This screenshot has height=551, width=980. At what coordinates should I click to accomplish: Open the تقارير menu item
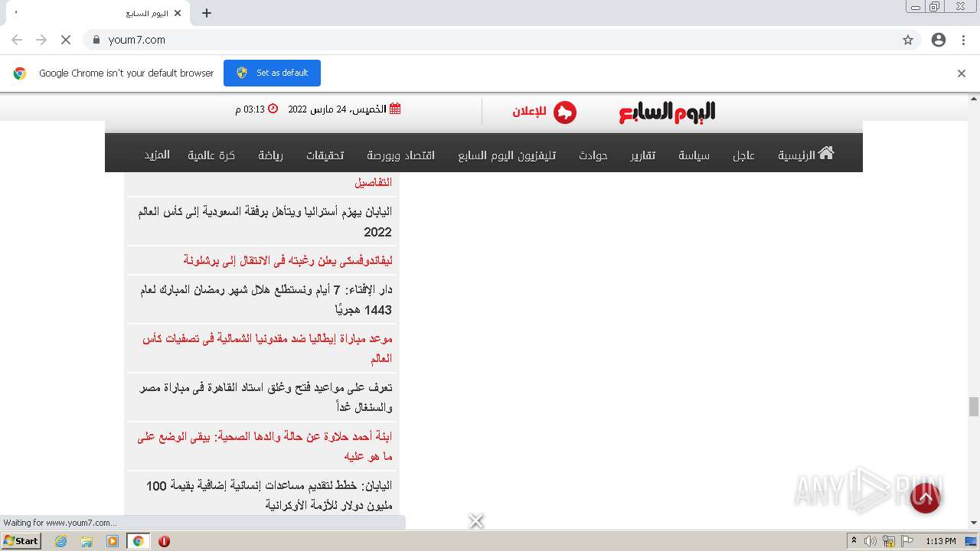[643, 155]
